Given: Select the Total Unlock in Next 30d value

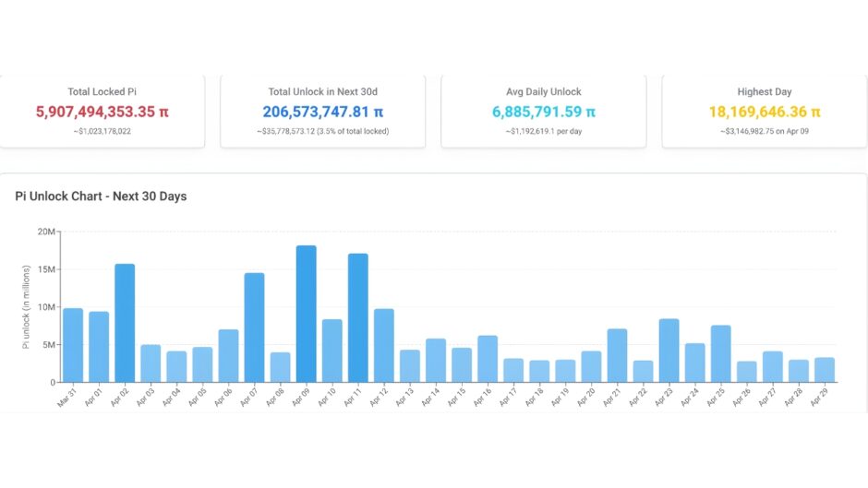Looking at the screenshot, I should tap(322, 113).
